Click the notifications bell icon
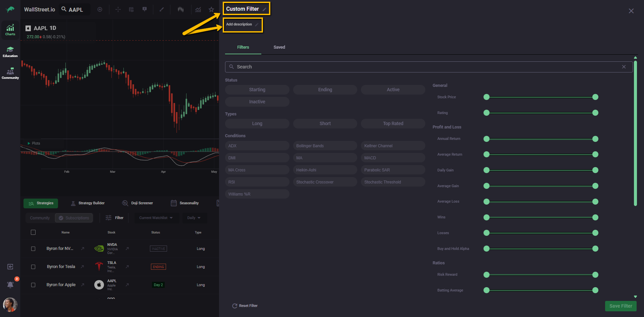 [x=10, y=284]
